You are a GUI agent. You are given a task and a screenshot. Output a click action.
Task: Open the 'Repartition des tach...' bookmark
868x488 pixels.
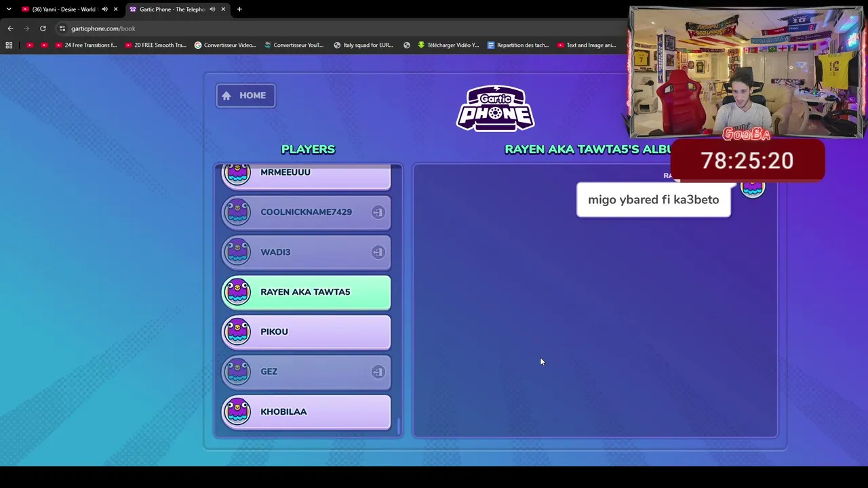click(519, 45)
